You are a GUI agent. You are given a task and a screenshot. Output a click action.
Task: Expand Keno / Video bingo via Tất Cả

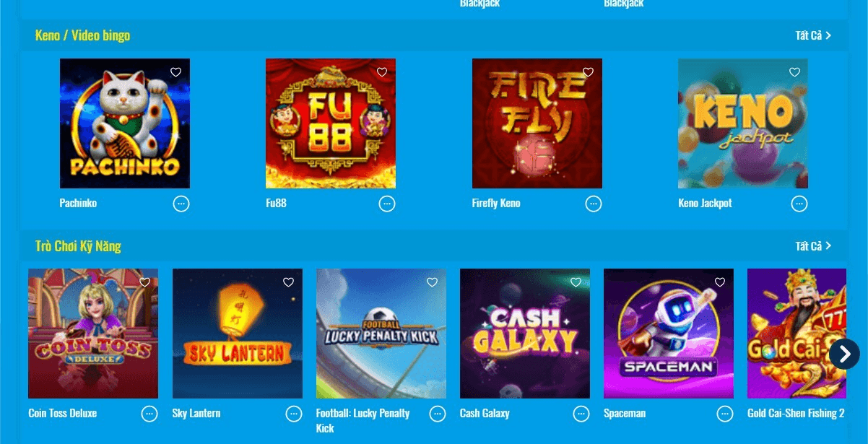pyautogui.click(x=813, y=35)
